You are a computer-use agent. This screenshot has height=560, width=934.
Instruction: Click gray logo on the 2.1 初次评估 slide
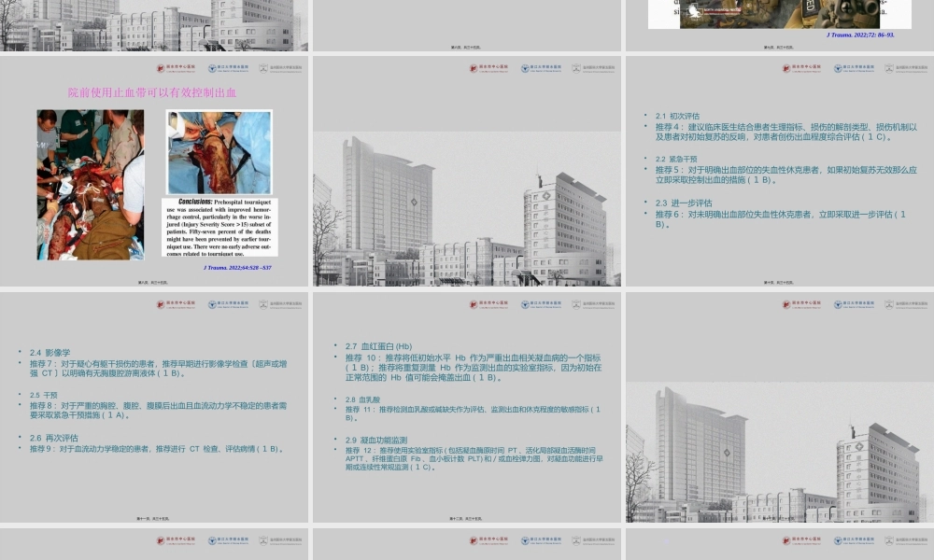click(906, 68)
